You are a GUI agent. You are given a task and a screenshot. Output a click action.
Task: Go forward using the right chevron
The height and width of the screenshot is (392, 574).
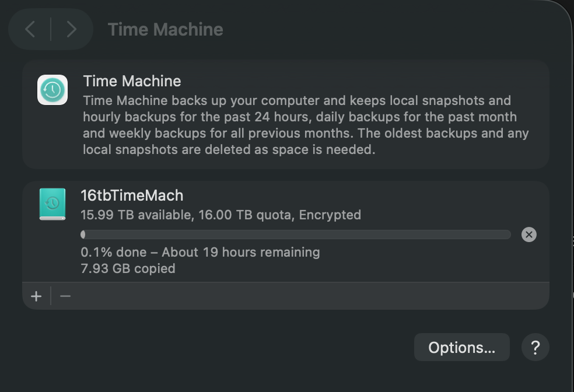(x=71, y=29)
